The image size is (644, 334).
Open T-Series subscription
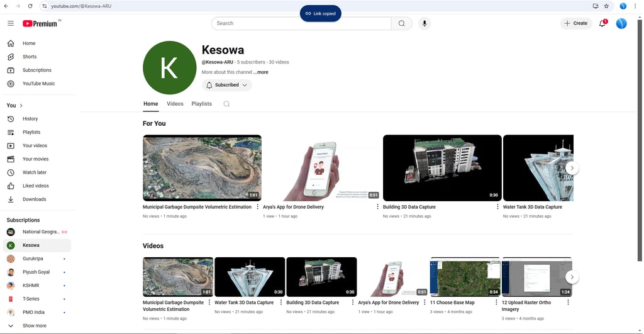point(38,299)
